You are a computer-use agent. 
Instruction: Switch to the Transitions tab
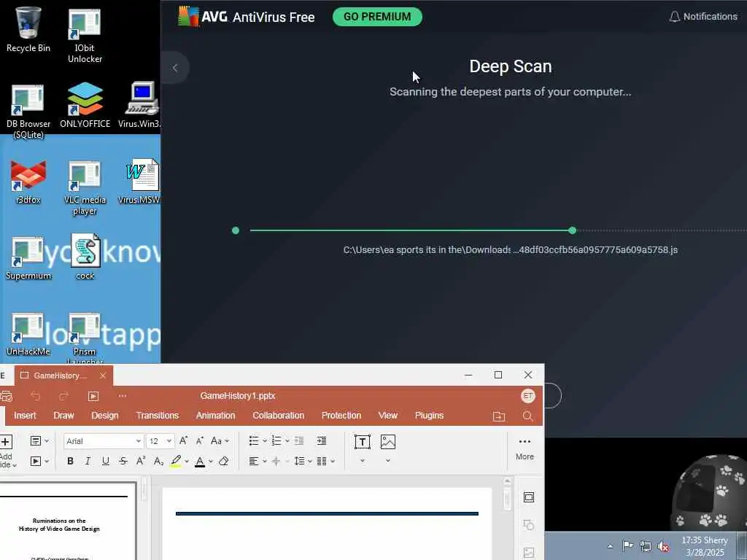158,415
